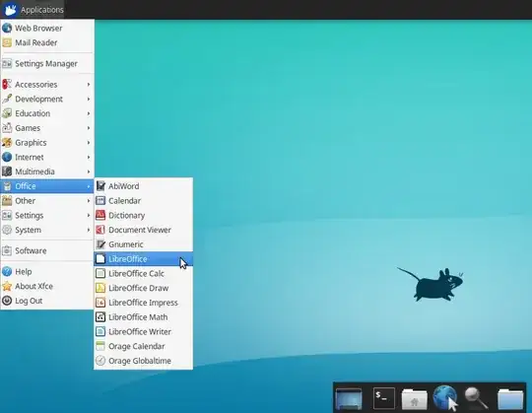Click the AbiWord icon in the Office submenu

tap(100, 186)
